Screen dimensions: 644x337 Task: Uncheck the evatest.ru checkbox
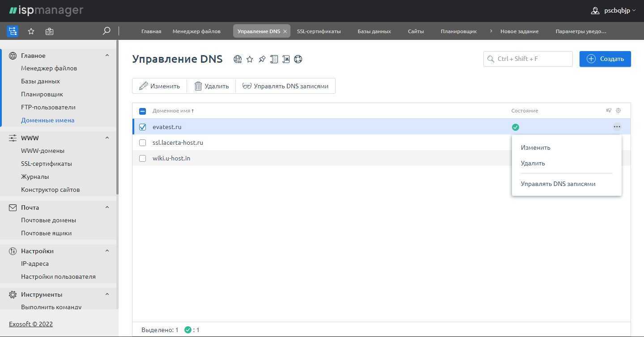[x=142, y=127]
